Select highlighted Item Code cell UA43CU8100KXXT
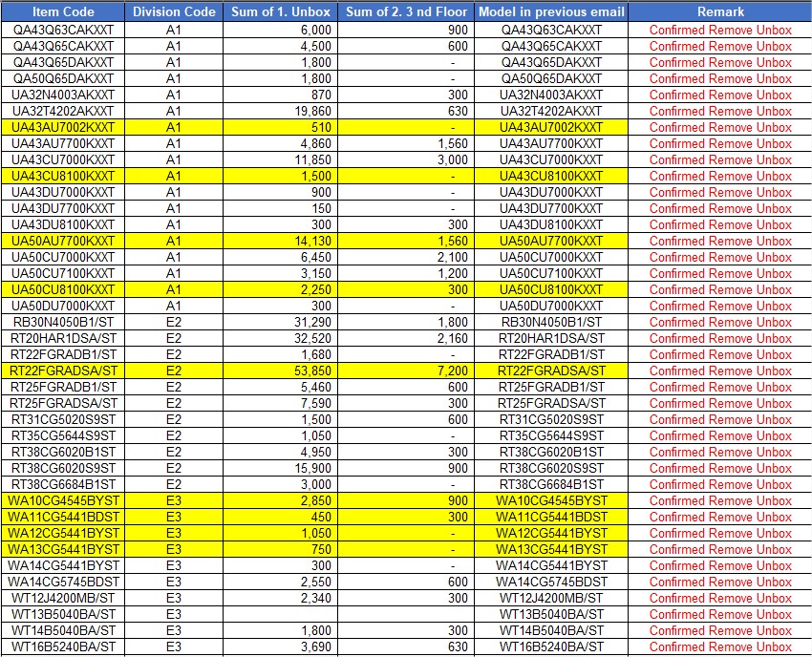Viewport: 812px width, 657px height. (x=63, y=176)
